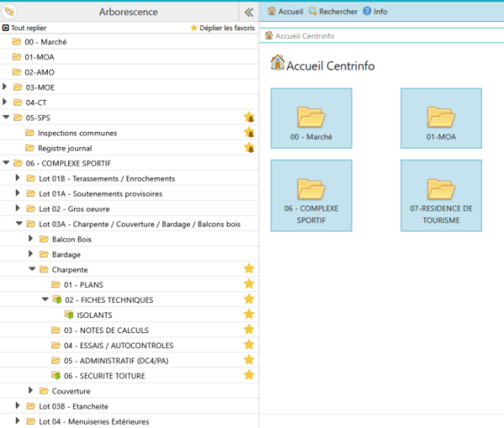Expand the Lot 02 - Gros oeuvre node
The width and height of the screenshot is (504, 428).
pyautogui.click(x=18, y=208)
